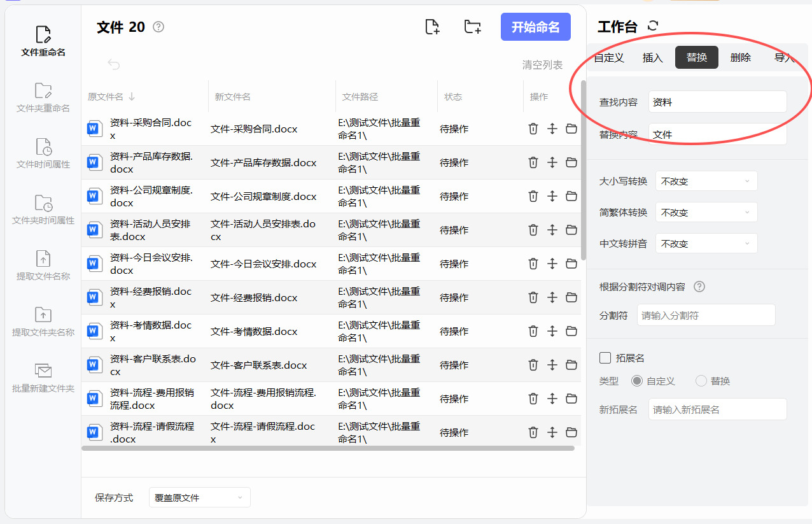Expand the 简繁体转换 dropdown

point(706,212)
